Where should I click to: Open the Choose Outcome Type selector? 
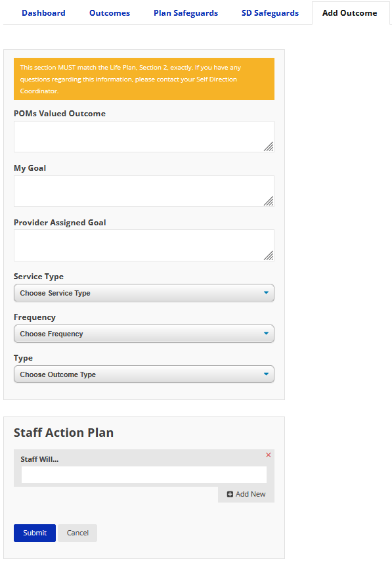tap(144, 374)
